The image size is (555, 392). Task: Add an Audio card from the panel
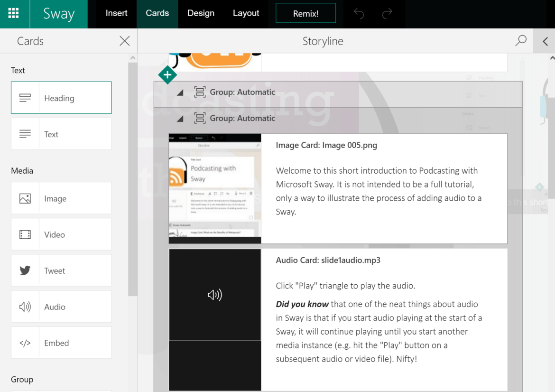(61, 307)
